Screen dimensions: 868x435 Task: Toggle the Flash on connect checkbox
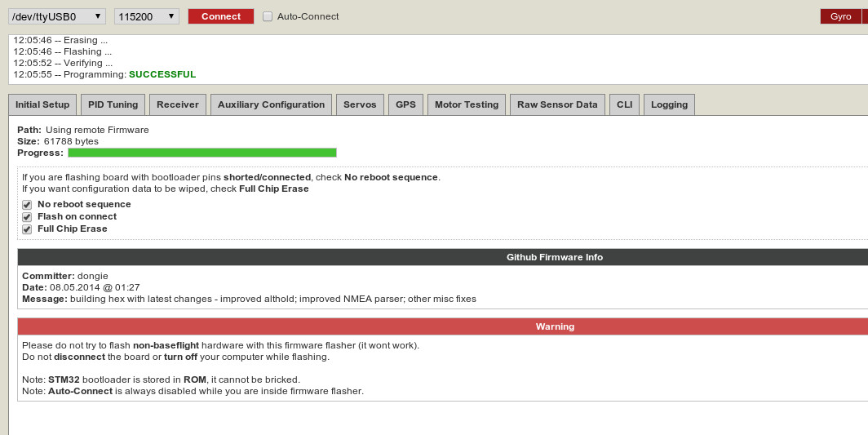coord(27,217)
